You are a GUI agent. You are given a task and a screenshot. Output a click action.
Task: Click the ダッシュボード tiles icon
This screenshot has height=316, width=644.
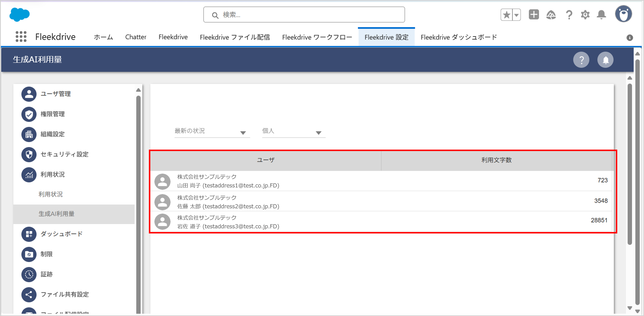pos(29,234)
